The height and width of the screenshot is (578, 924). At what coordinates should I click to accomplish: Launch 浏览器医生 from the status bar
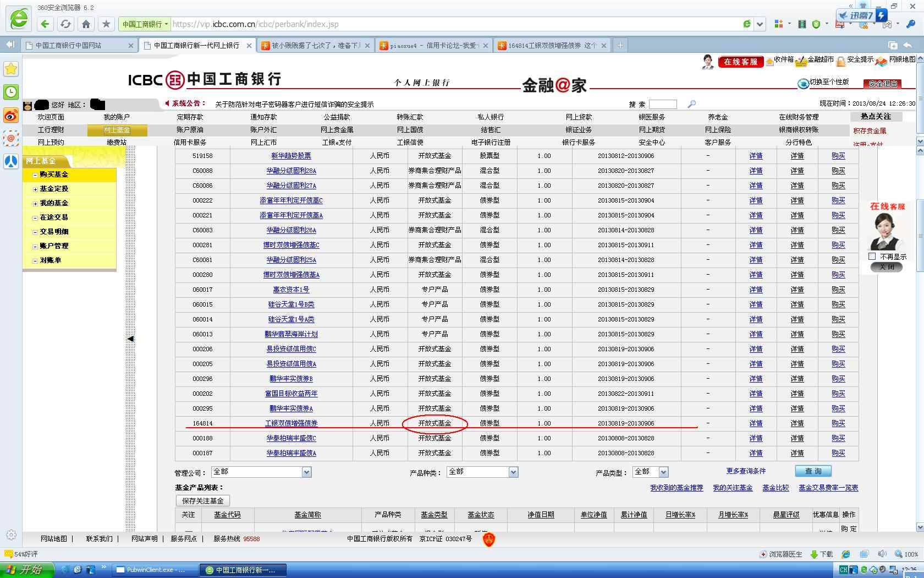(x=781, y=554)
